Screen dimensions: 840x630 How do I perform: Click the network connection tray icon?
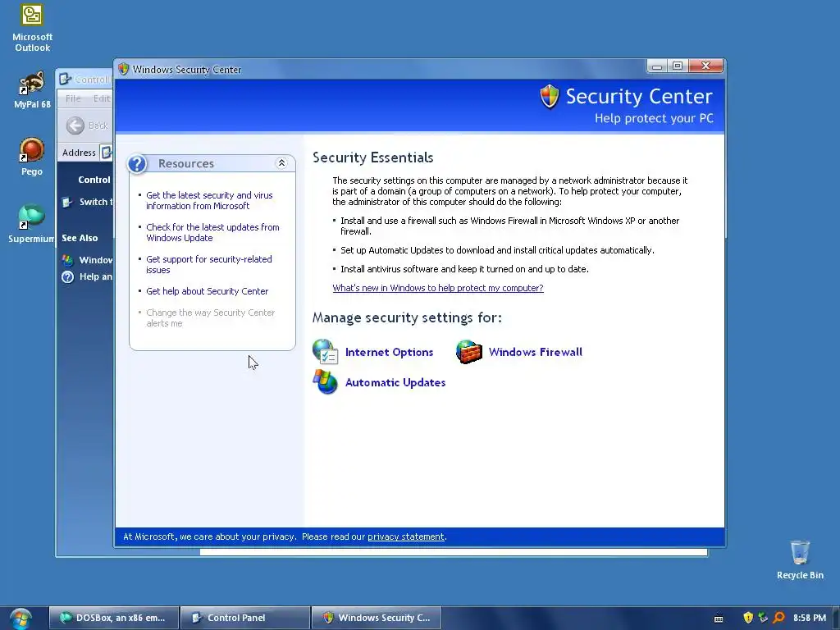point(763,618)
